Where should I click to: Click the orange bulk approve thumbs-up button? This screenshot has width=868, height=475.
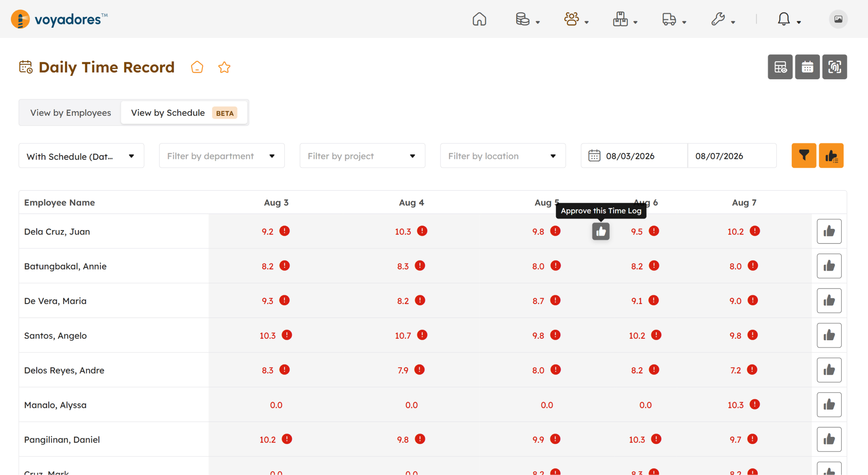click(x=831, y=155)
